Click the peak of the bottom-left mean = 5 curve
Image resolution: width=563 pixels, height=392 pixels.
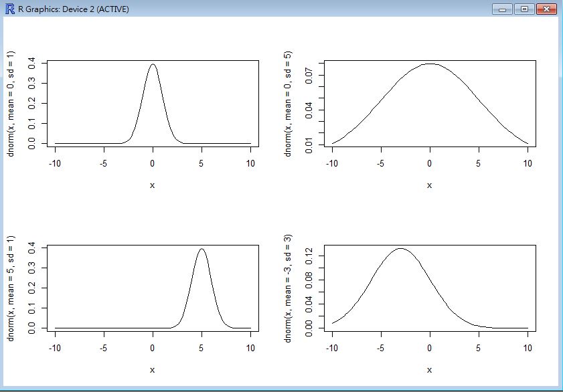pos(202,250)
